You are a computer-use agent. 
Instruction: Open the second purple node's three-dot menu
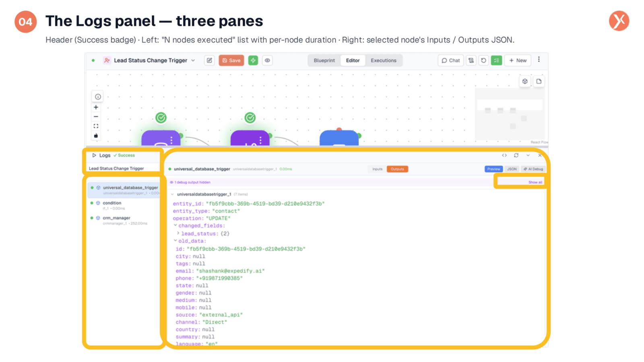[260, 140]
